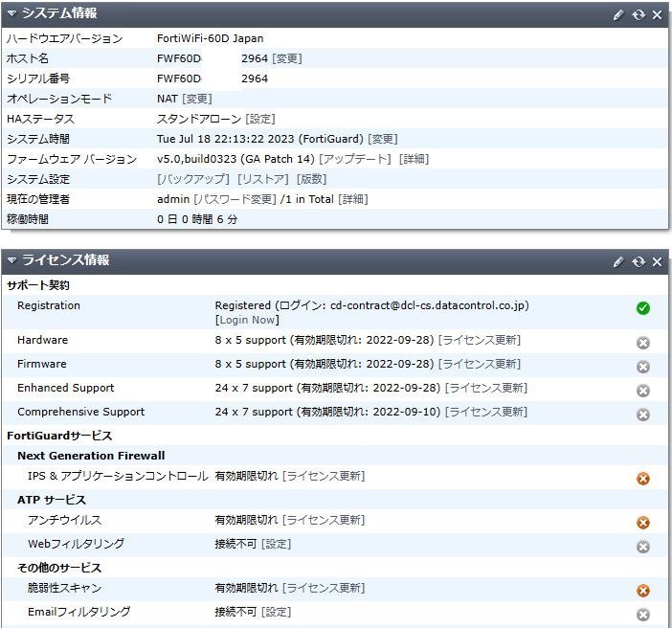Image resolution: width=672 pixels, height=628 pixels.
Task: Open Emailフィルタリング [設定] link
Action: [277, 612]
